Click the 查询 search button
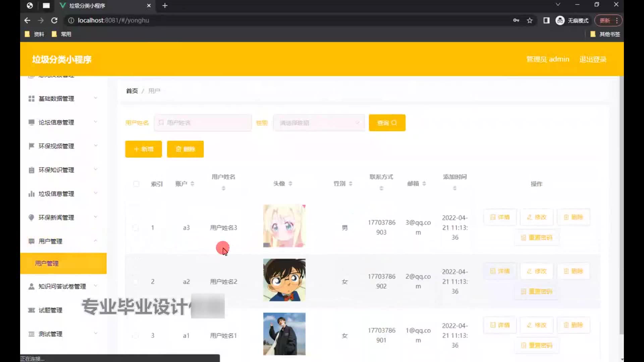644x362 pixels. (x=387, y=123)
